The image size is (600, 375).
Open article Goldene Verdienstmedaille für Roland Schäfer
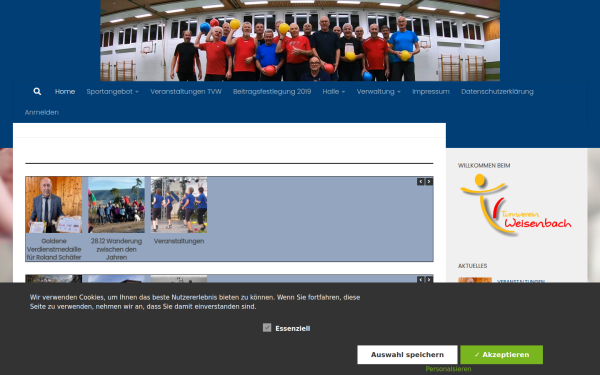(54, 249)
